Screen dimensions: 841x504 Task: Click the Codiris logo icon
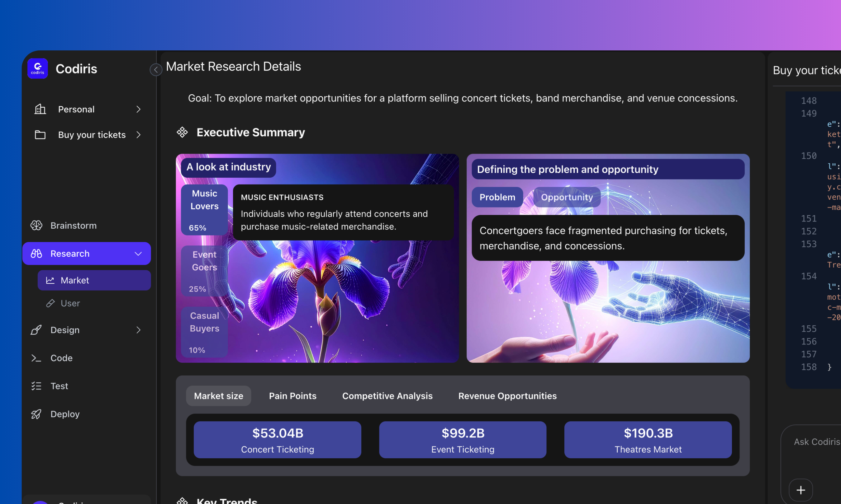(x=38, y=69)
